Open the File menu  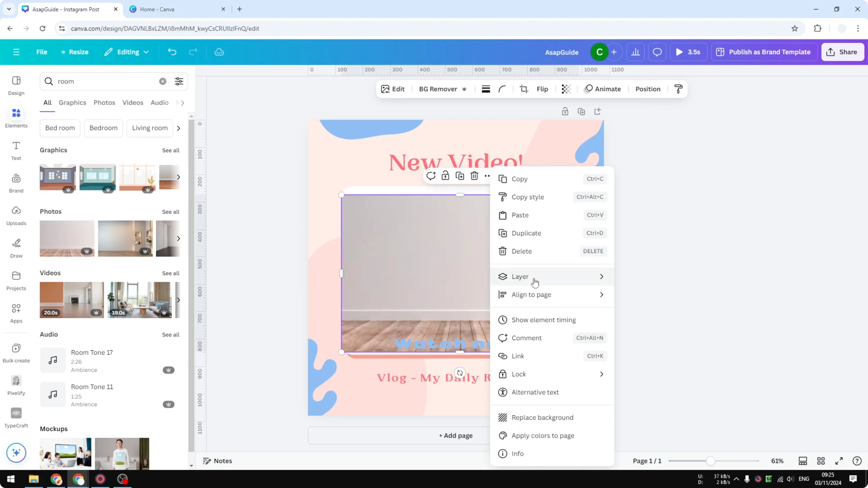42,52
